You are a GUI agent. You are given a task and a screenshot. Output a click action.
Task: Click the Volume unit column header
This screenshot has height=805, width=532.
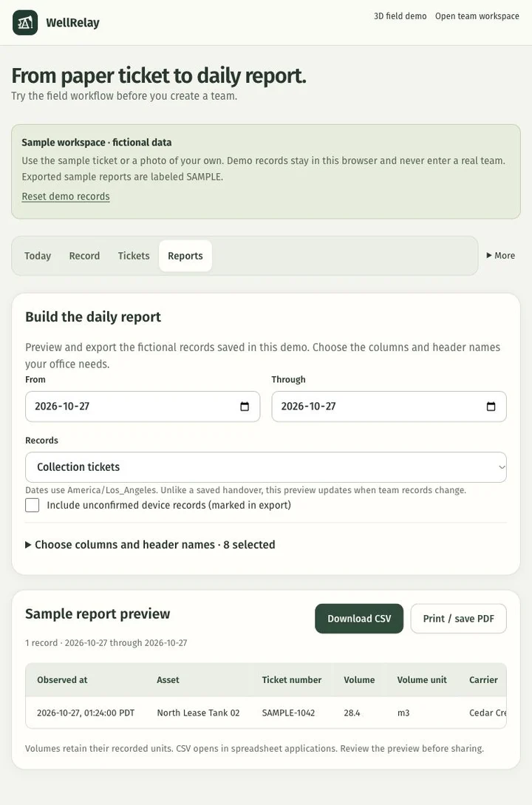[422, 680]
